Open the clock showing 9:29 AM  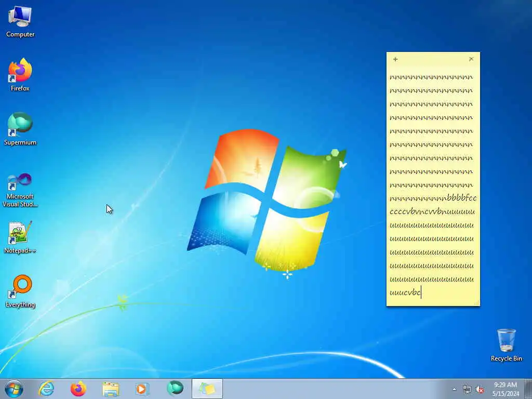(x=506, y=389)
